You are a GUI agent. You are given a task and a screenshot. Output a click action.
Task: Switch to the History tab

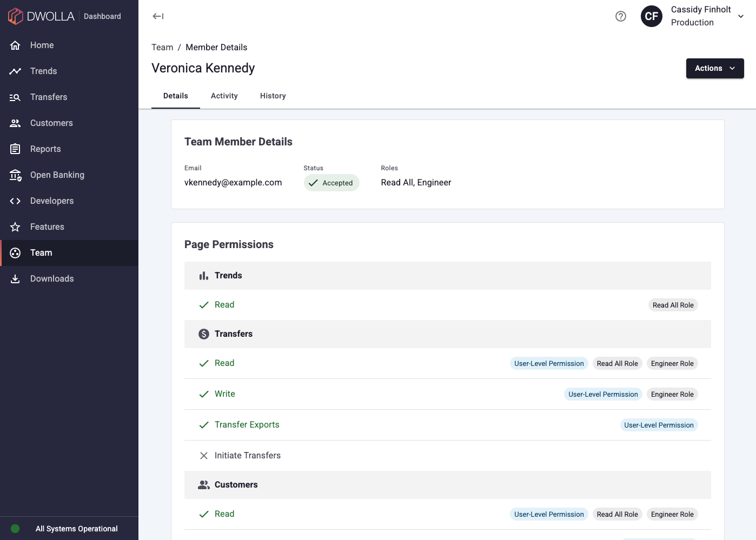(273, 96)
